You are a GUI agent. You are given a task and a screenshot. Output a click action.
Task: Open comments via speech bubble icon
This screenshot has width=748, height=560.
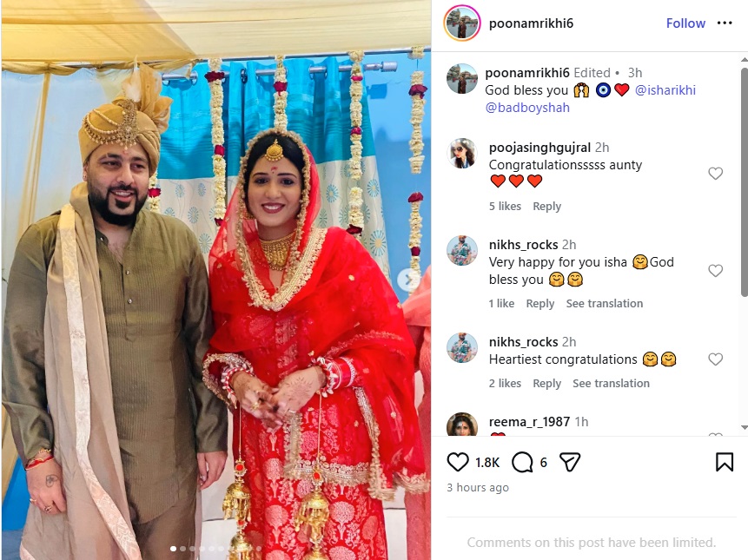[x=522, y=462]
